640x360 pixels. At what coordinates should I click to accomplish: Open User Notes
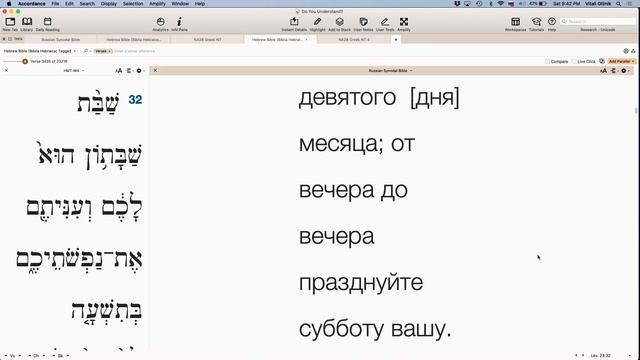pos(363,24)
